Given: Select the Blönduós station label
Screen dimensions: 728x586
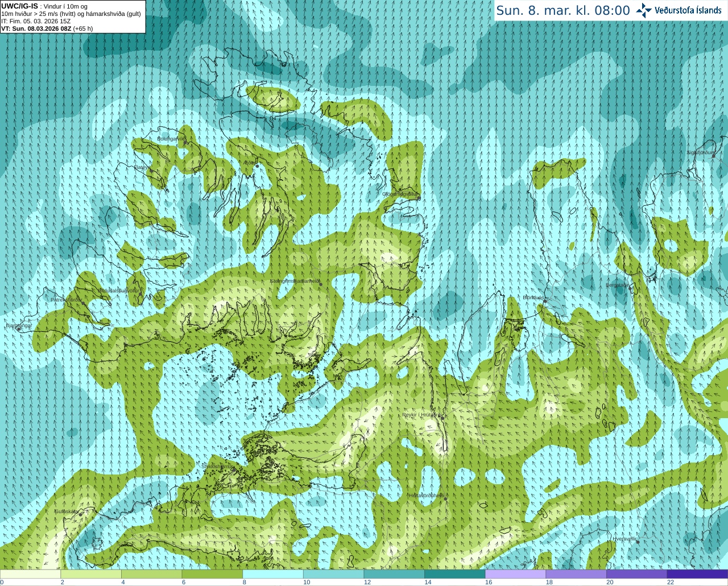Looking at the screenshot, I should (533, 298).
